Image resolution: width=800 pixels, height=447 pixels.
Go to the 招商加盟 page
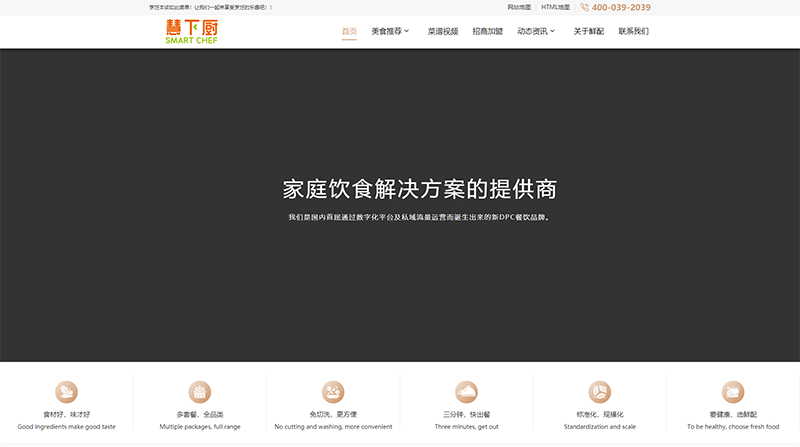tap(487, 31)
